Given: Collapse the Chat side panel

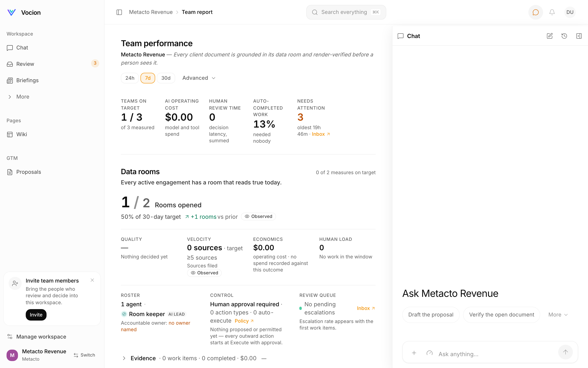Looking at the screenshot, I should [579, 36].
